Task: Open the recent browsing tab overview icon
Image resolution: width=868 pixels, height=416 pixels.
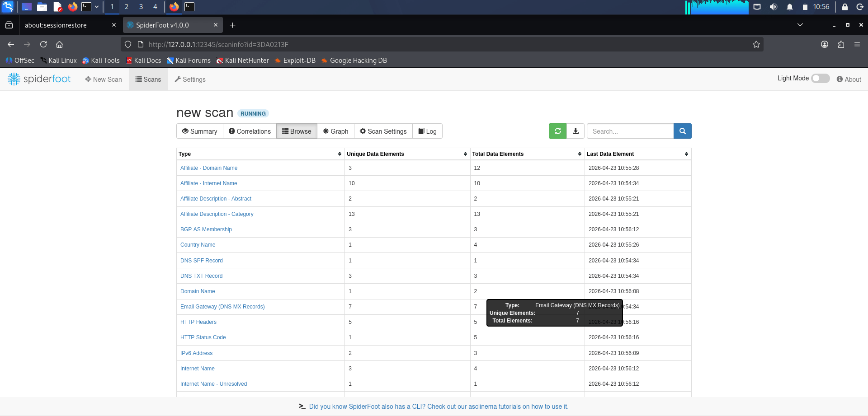Action: click(x=9, y=25)
